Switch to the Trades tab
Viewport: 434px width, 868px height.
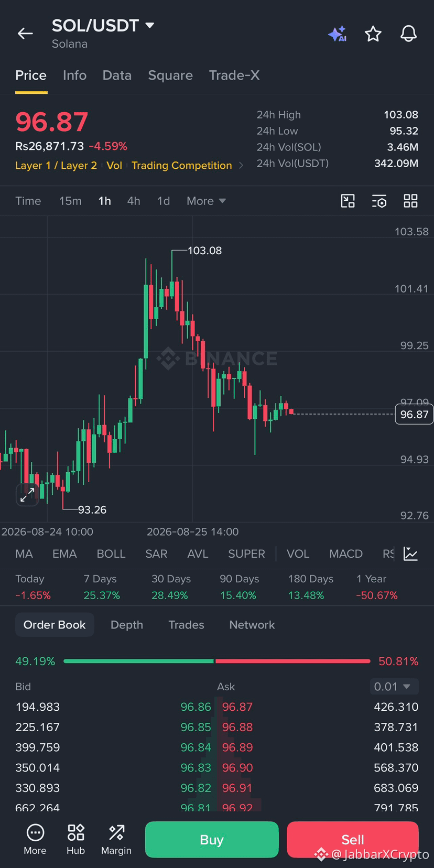tap(186, 625)
